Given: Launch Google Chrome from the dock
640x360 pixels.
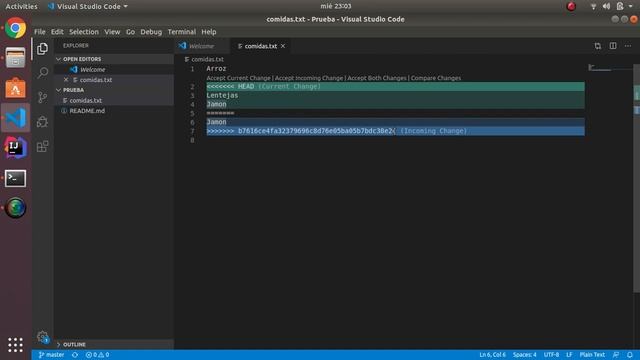Looking at the screenshot, I should [16, 28].
